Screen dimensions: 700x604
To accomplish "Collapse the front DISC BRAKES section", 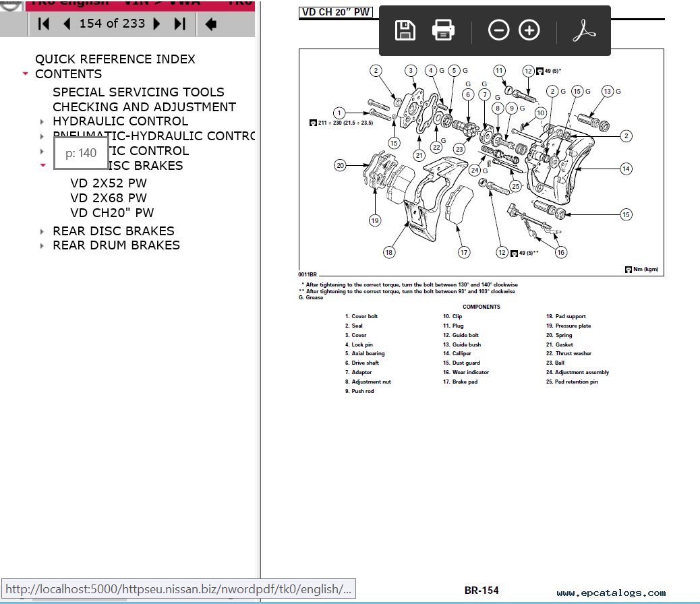I will 43,166.
